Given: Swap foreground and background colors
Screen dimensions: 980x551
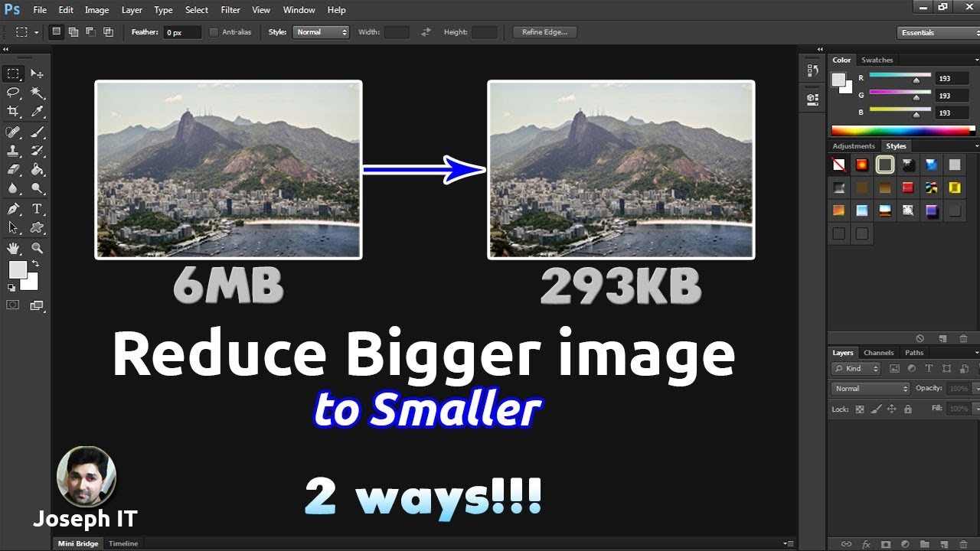Looking at the screenshot, I should [35, 264].
